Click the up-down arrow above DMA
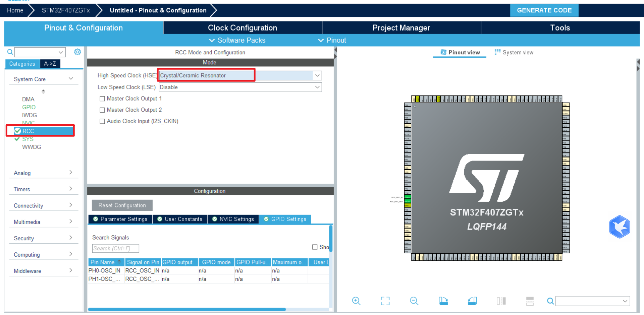The height and width of the screenshot is (315, 644). tap(43, 91)
